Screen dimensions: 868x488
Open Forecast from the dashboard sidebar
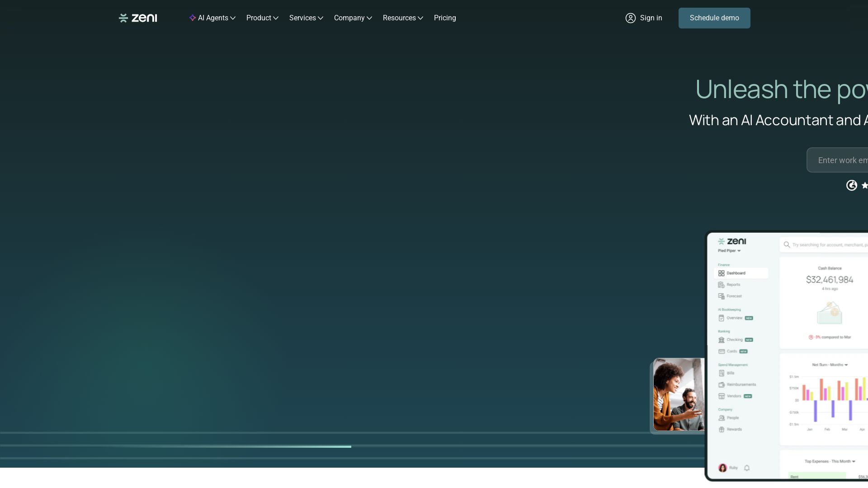[x=730, y=296]
